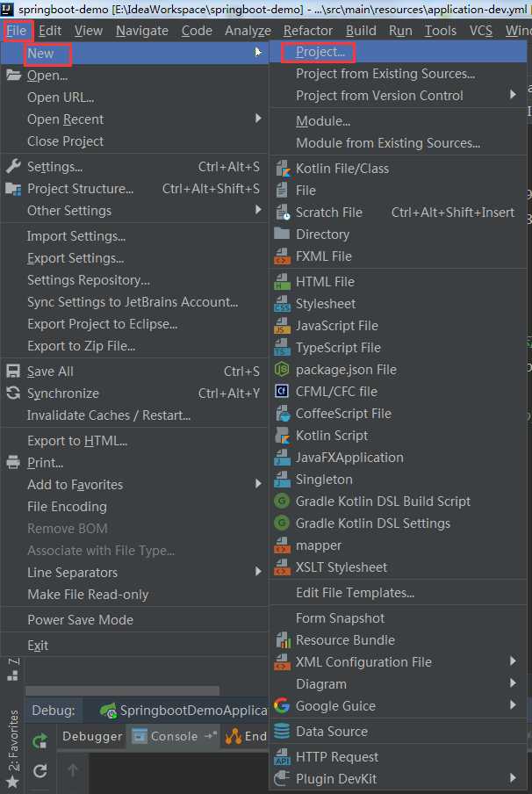Click the Save All disk icon
The width and height of the screenshot is (532, 794).
tap(13, 372)
